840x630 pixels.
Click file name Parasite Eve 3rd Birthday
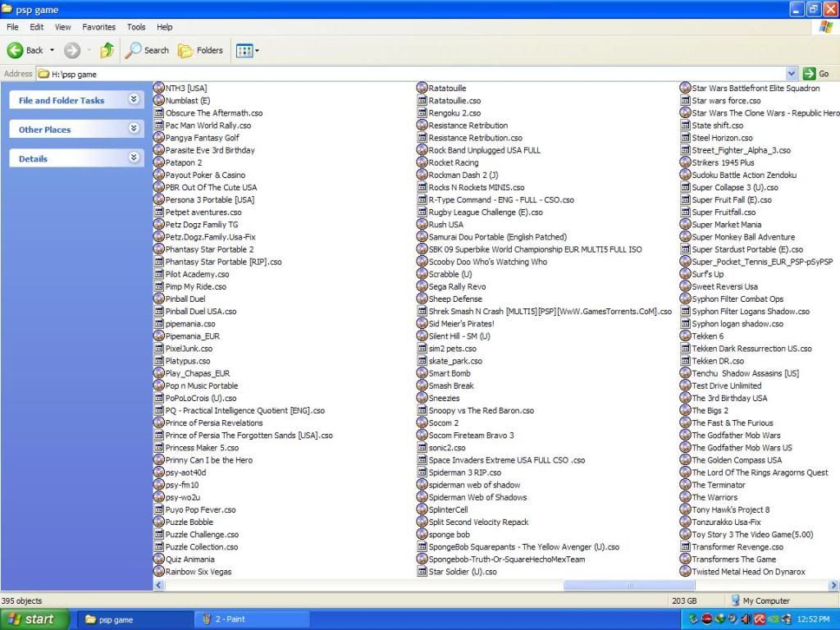point(210,150)
